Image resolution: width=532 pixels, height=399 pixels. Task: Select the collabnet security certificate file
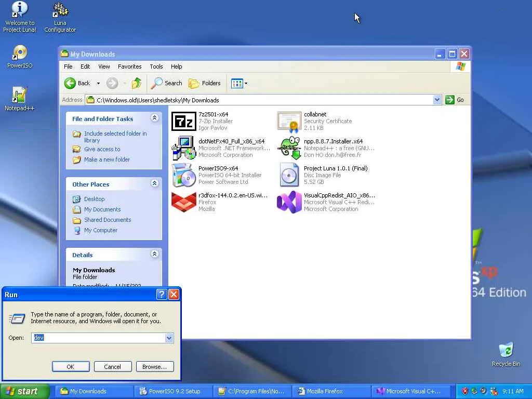point(289,121)
